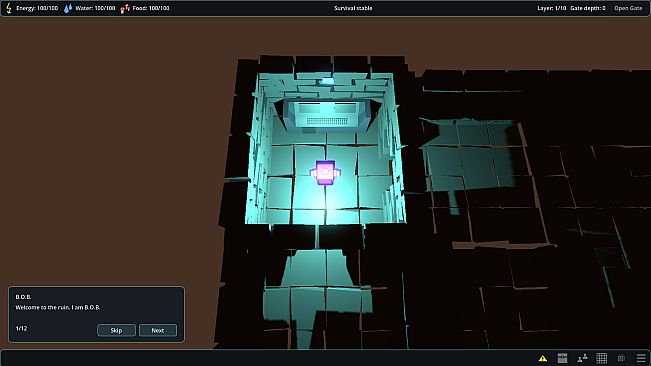Click the yellow warning triangle icon
This screenshot has width=651, height=366.
pyautogui.click(x=542, y=358)
